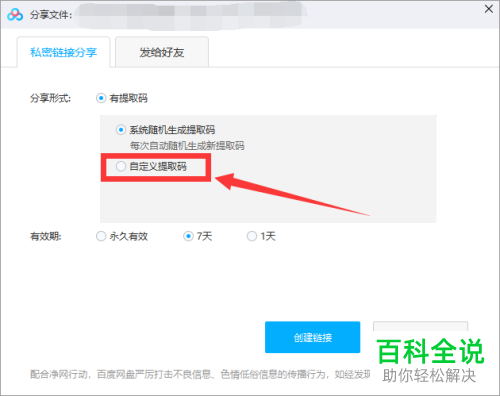This screenshot has width=500, height=396.
Task: Click 每次自动随机生成新提取码 hint text
Action: tap(187, 146)
